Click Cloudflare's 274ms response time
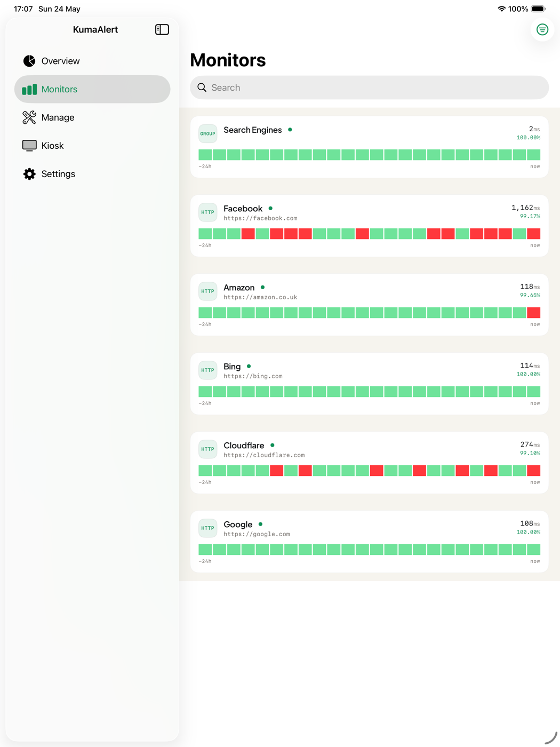The height and width of the screenshot is (747, 560). tap(530, 444)
